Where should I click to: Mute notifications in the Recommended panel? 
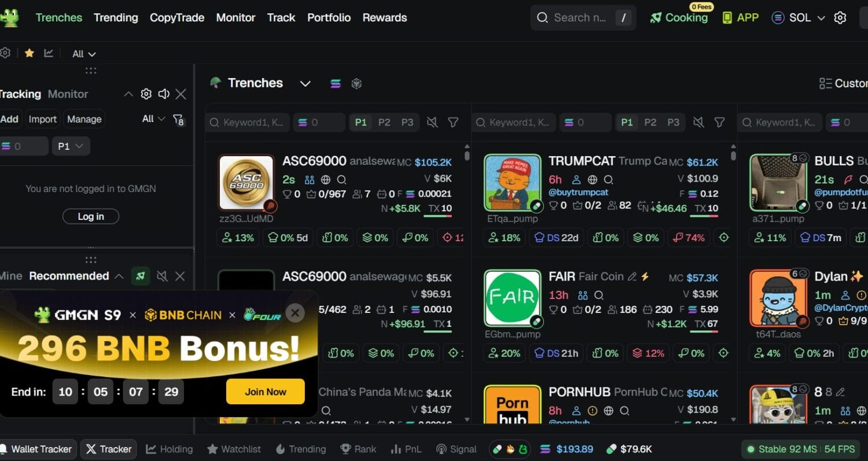[162, 276]
